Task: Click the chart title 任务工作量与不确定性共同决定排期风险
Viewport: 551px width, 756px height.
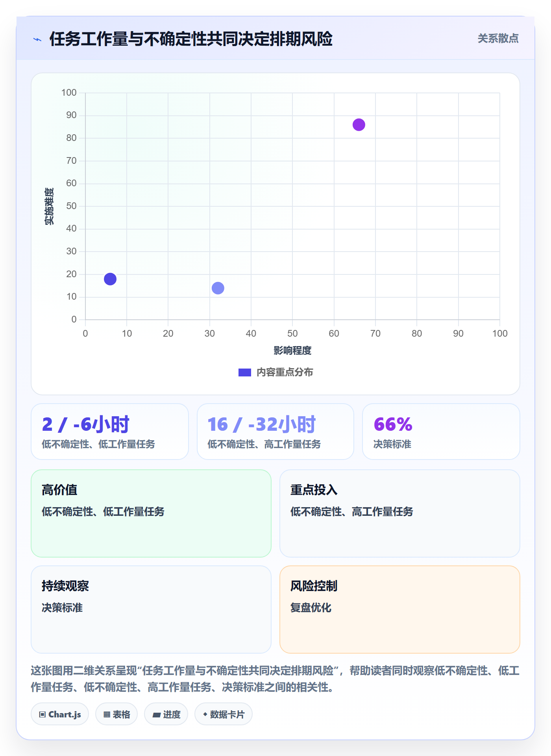Action: click(x=191, y=39)
